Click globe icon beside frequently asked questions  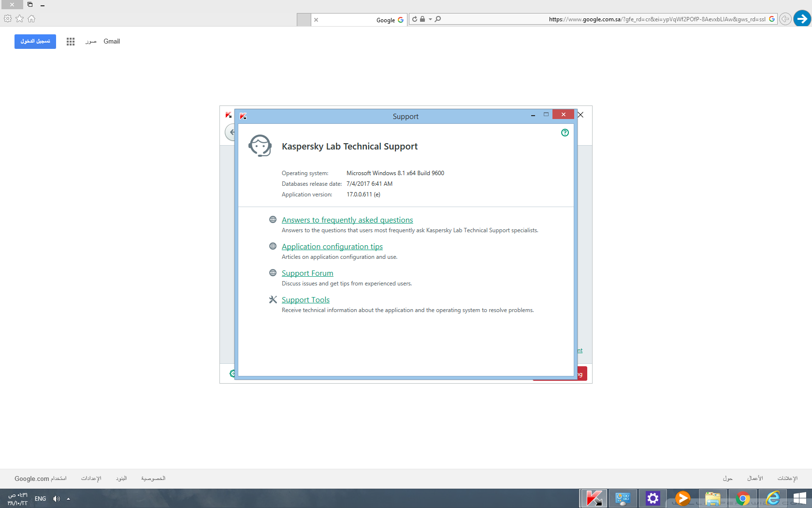point(273,220)
